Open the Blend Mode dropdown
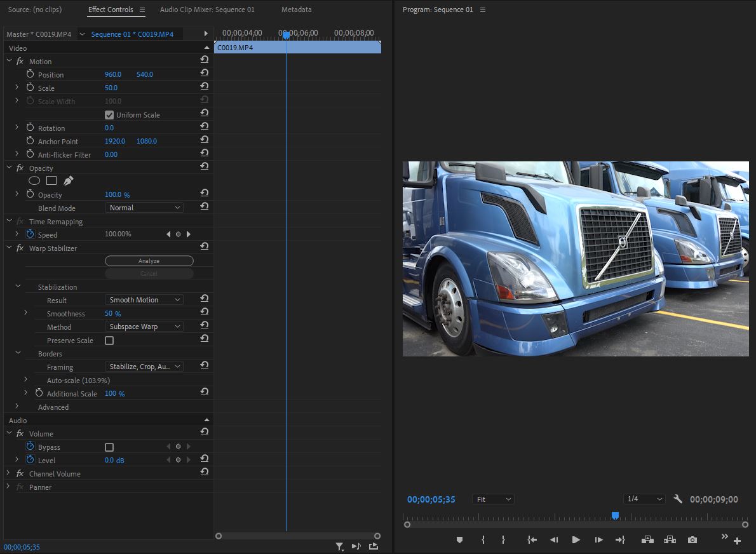Image resolution: width=756 pixels, height=554 pixels. tap(144, 208)
